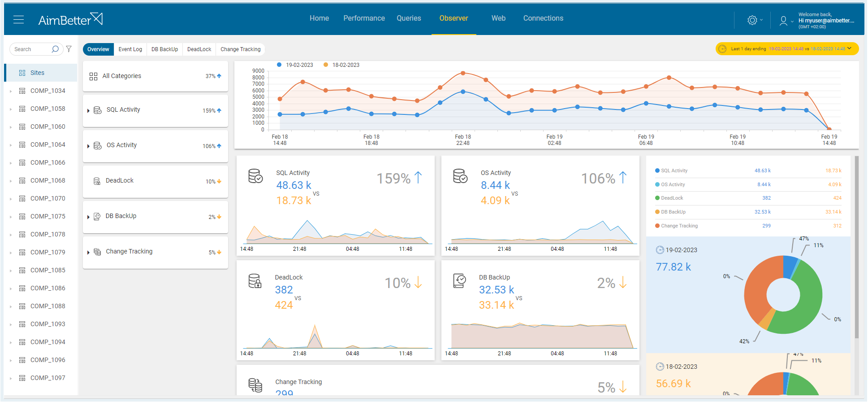Image resolution: width=868 pixels, height=402 pixels.
Task: Click the DeadLock green legend dot
Action: click(x=657, y=198)
